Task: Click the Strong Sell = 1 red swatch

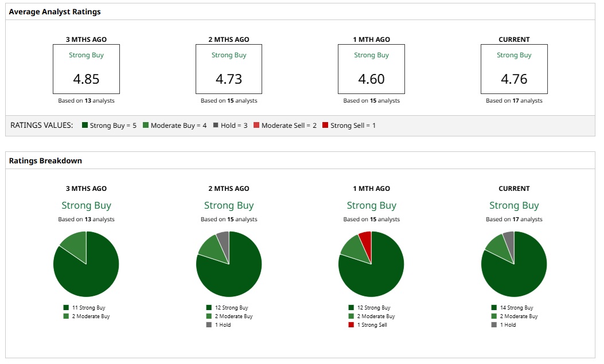Action: pyautogui.click(x=325, y=125)
